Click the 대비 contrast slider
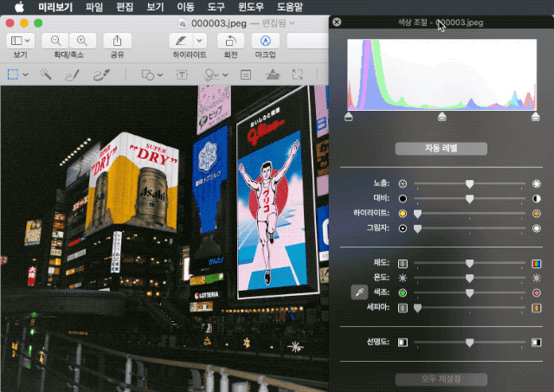Screen dimensions: 554x392 tap(469, 198)
